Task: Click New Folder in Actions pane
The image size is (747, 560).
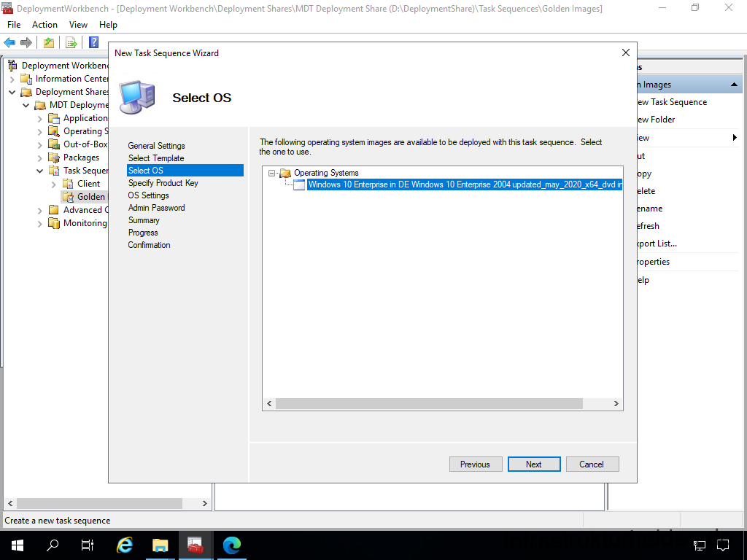Action: [656, 120]
